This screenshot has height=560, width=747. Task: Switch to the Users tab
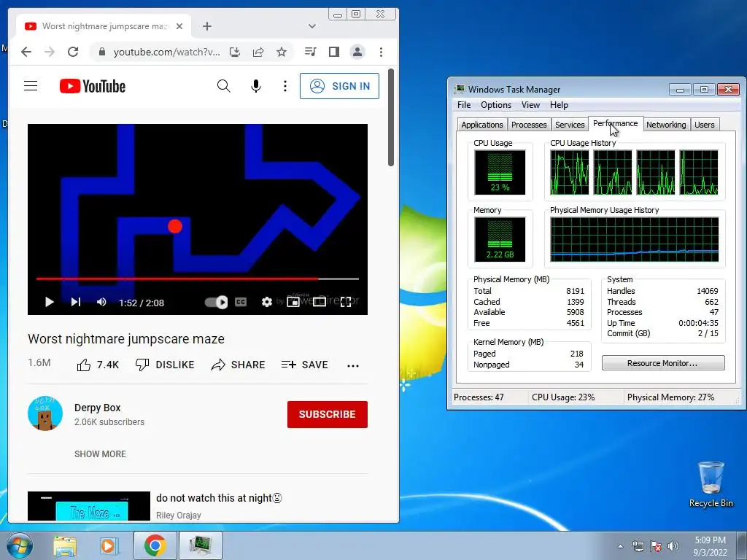pos(704,125)
